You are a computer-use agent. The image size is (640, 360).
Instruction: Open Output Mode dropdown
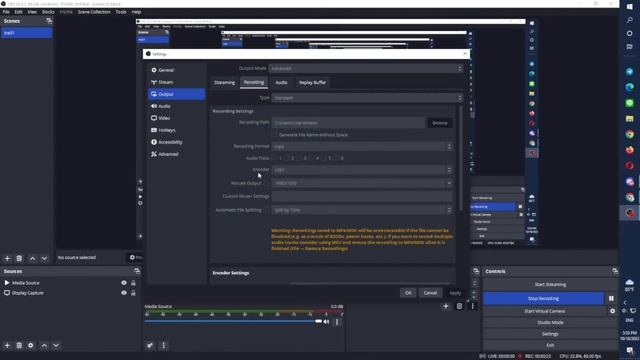(367, 68)
